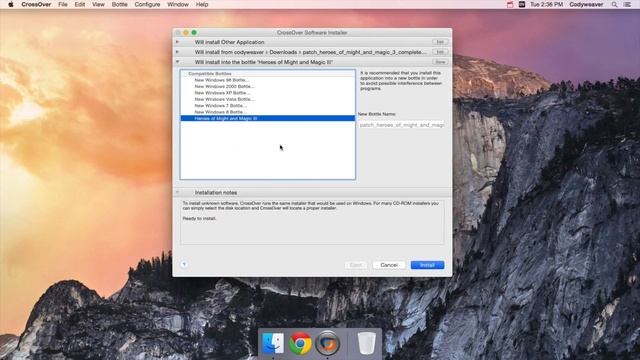640x360 pixels.
Task: Open the Trash in the dock
Action: point(366,343)
